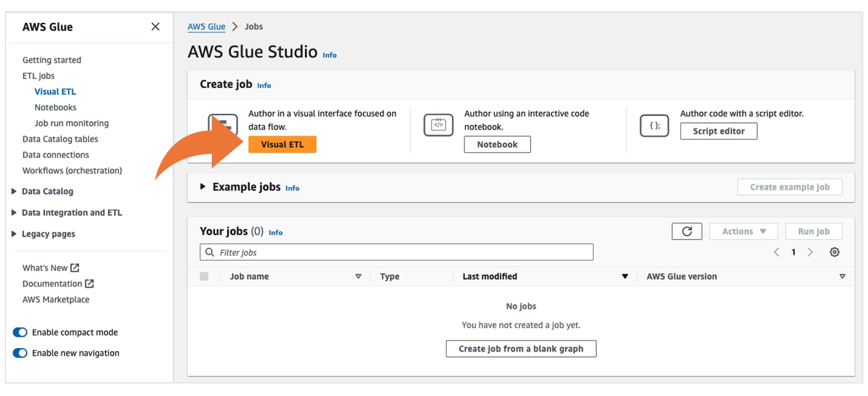Expand Data Catalog in sidebar
Viewport: 868px width, 396px height.
pyautogui.click(x=14, y=191)
